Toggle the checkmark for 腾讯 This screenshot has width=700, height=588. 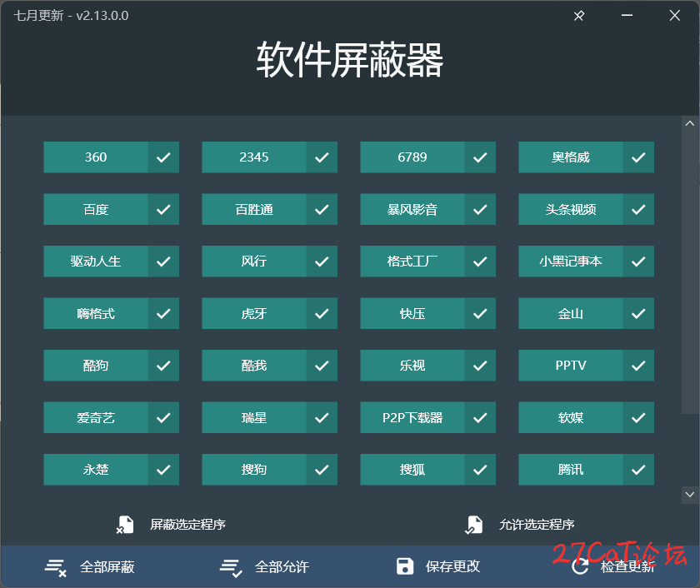pos(638,470)
